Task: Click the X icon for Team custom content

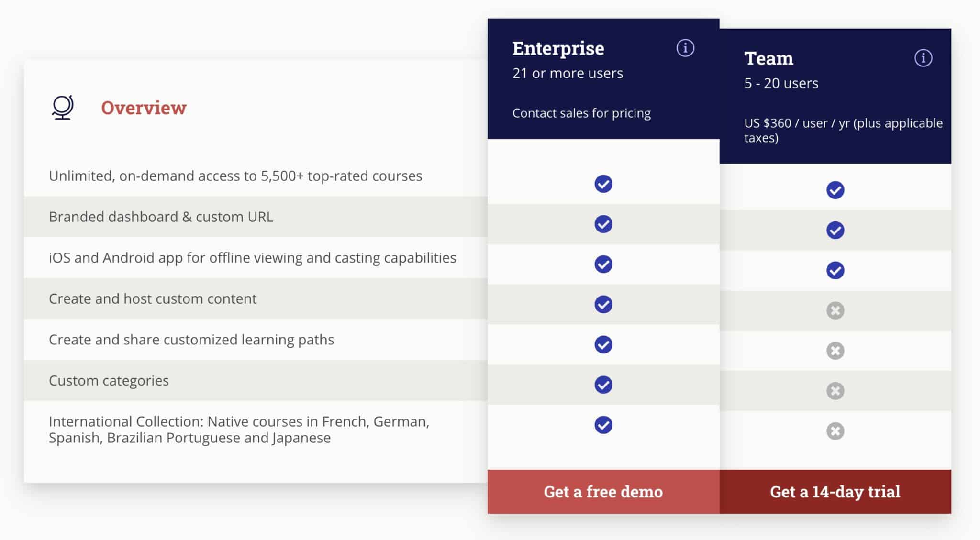Action: 835,311
